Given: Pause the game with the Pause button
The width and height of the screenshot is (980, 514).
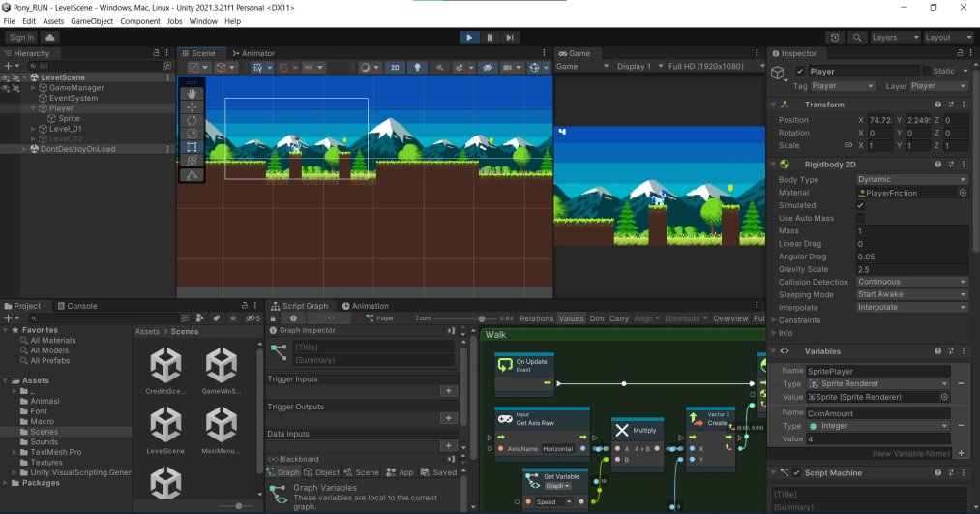Looking at the screenshot, I should tap(490, 38).
